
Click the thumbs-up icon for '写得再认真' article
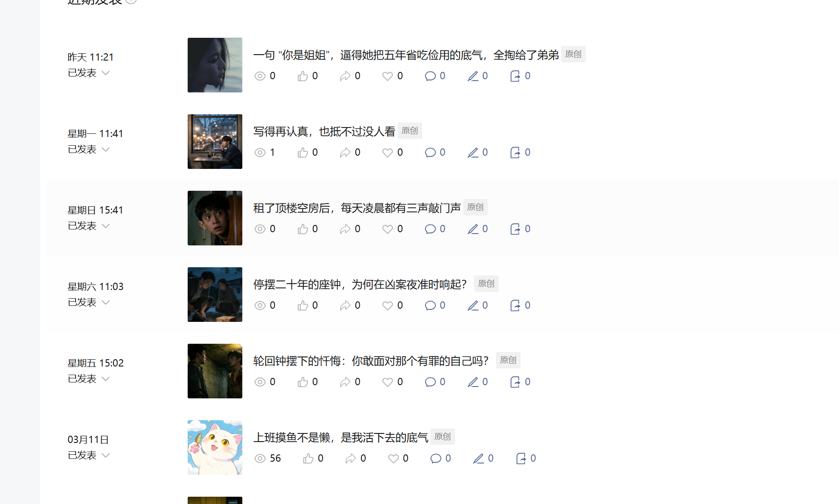(x=302, y=153)
